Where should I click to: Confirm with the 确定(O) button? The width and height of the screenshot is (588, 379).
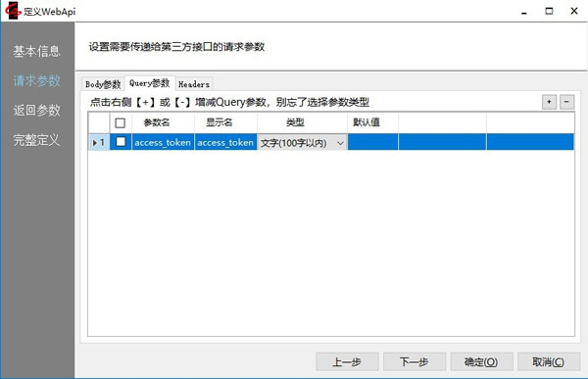pyautogui.click(x=481, y=361)
